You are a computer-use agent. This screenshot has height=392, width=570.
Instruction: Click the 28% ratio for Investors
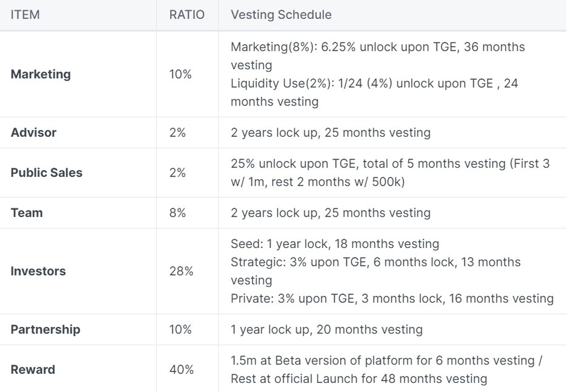tap(181, 271)
